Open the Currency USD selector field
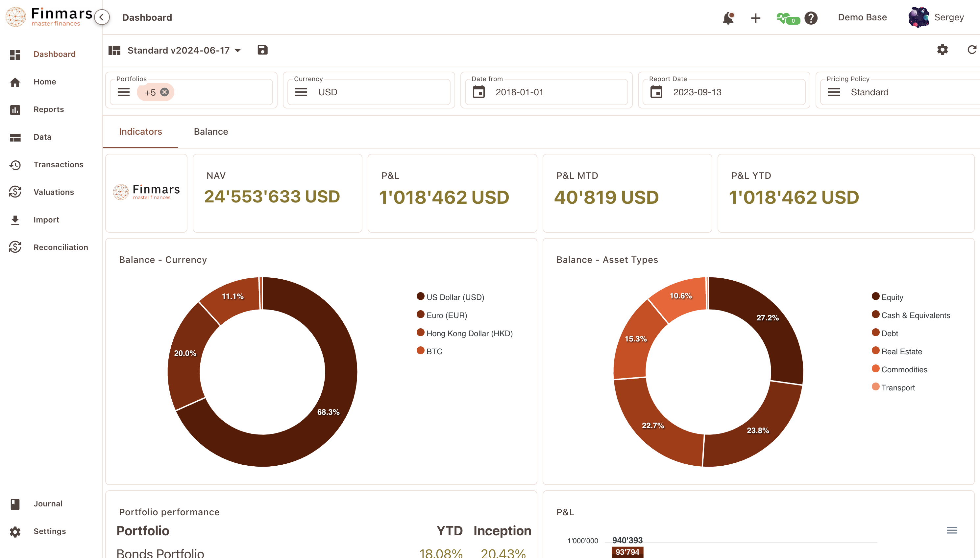 (368, 92)
